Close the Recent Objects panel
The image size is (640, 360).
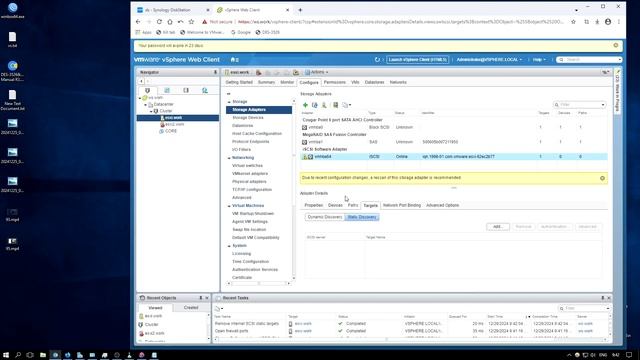coord(207,298)
